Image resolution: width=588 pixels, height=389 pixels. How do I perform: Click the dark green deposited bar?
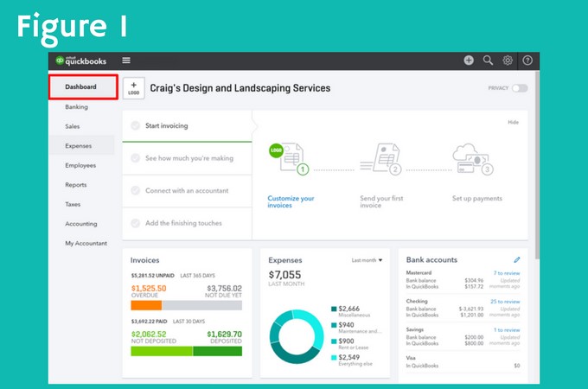[x=218, y=351]
